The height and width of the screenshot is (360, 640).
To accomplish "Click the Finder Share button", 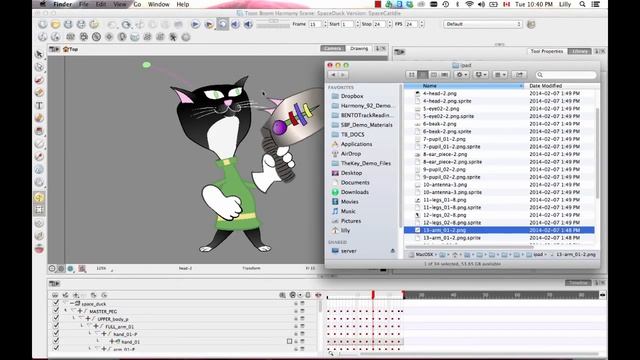I will click(519, 75).
